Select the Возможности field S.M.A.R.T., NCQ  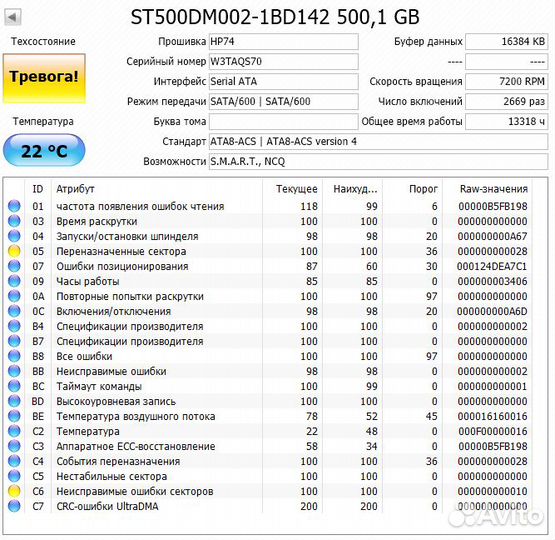(378, 161)
